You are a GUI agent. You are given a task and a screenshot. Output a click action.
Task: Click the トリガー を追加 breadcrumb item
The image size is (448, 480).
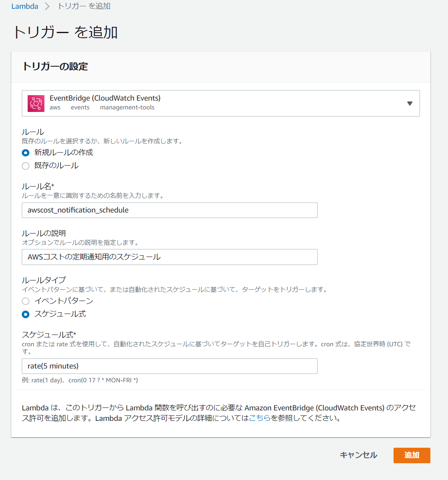[x=84, y=6]
